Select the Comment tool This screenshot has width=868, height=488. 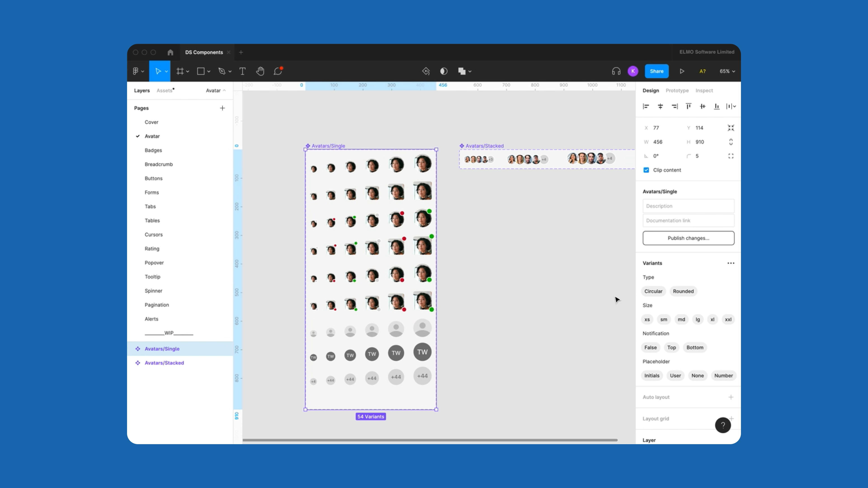point(278,71)
